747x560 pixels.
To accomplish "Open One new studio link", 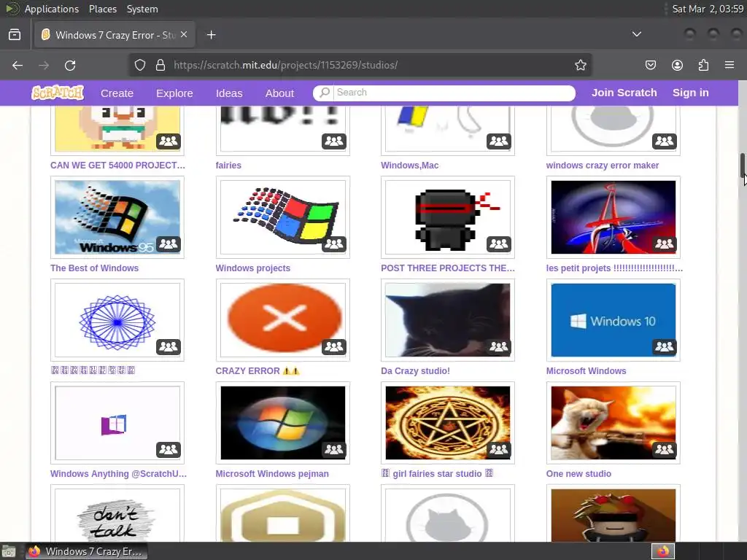I will [x=578, y=474].
